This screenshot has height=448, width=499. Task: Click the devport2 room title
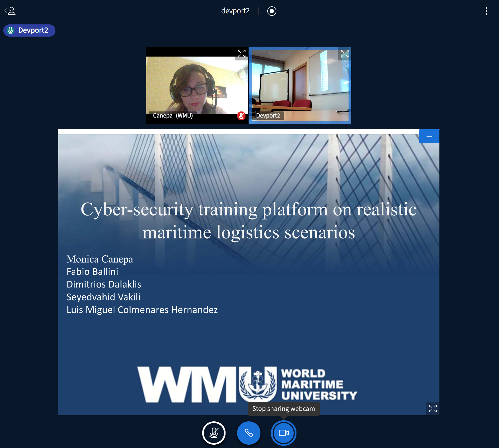(x=235, y=11)
